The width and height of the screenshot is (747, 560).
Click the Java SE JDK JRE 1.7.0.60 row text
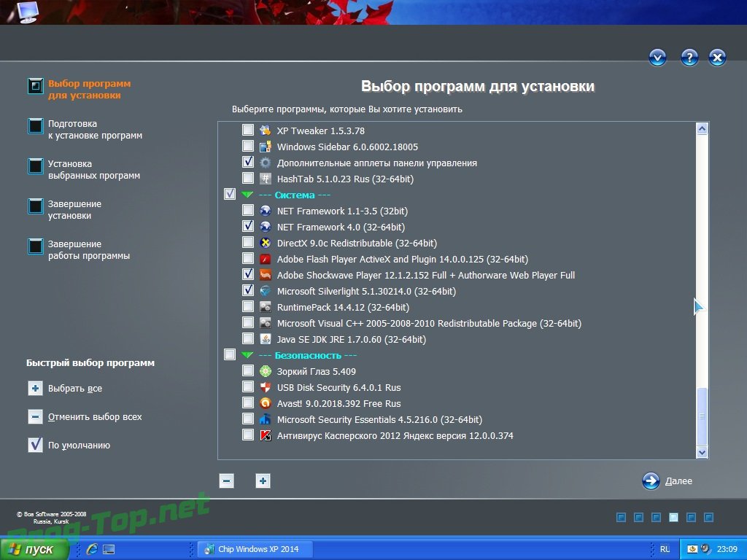click(x=352, y=340)
